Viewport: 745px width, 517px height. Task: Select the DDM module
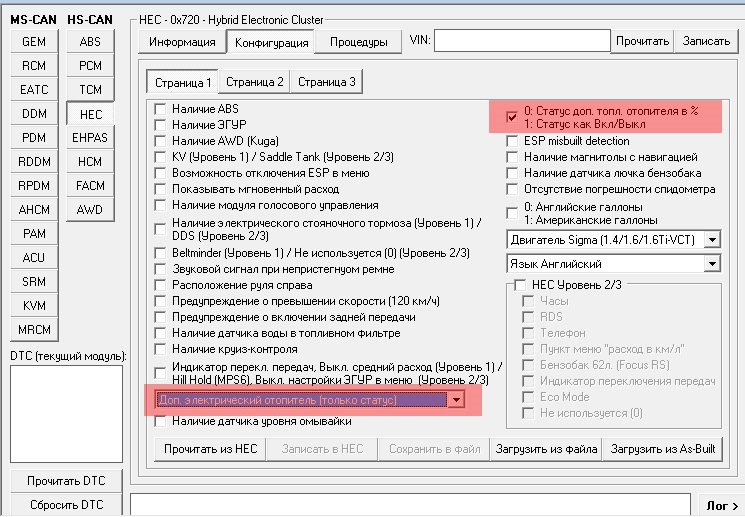[x=34, y=114]
